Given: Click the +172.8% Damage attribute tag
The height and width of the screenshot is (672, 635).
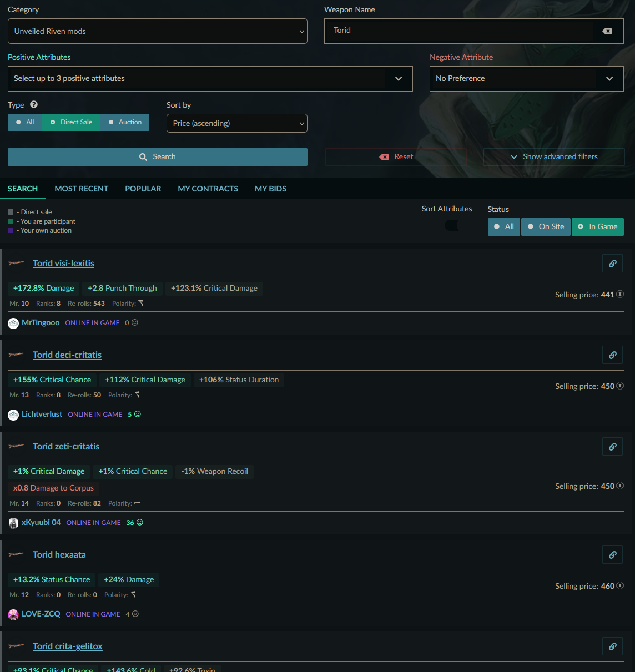Looking at the screenshot, I should (44, 288).
